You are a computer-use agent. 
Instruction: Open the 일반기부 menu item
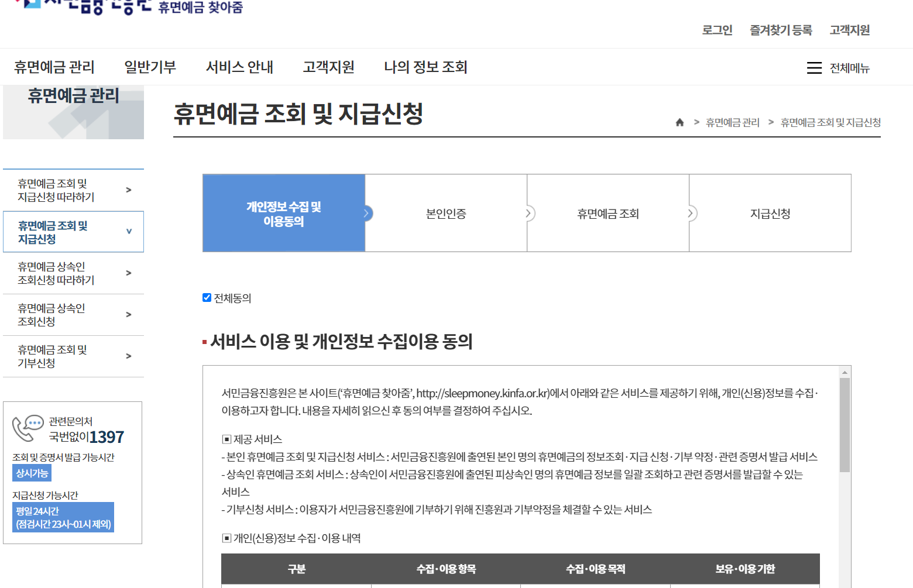(151, 67)
